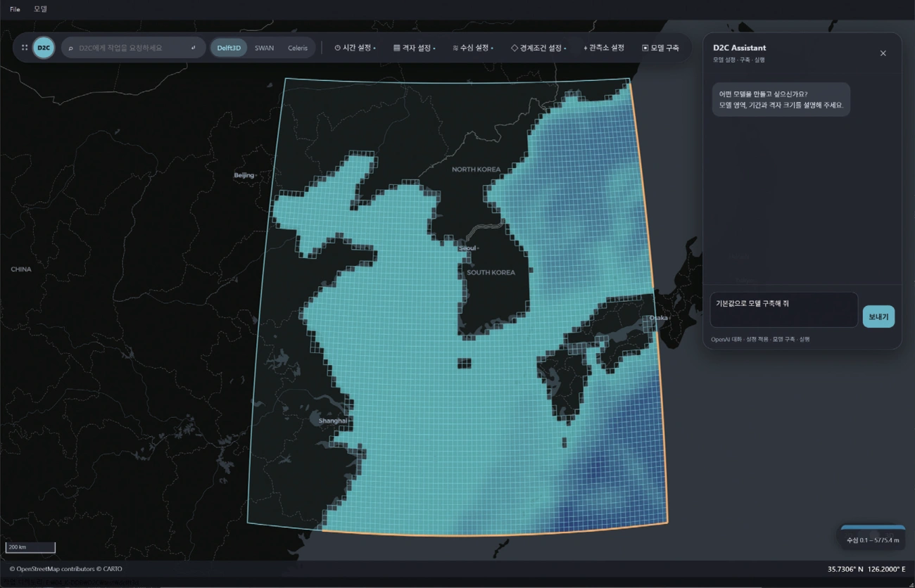Open the File menu
Image resolution: width=915 pixels, height=588 pixels.
15,9
